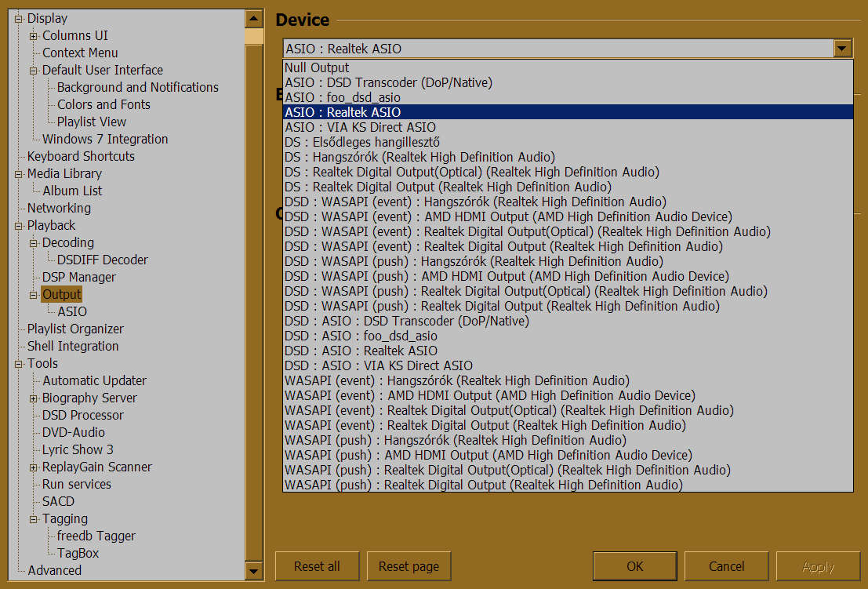Choose DSD : ASIO : VIA KS Direct ASIO
Viewport: 868px width, 589px height.
coord(568,366)
